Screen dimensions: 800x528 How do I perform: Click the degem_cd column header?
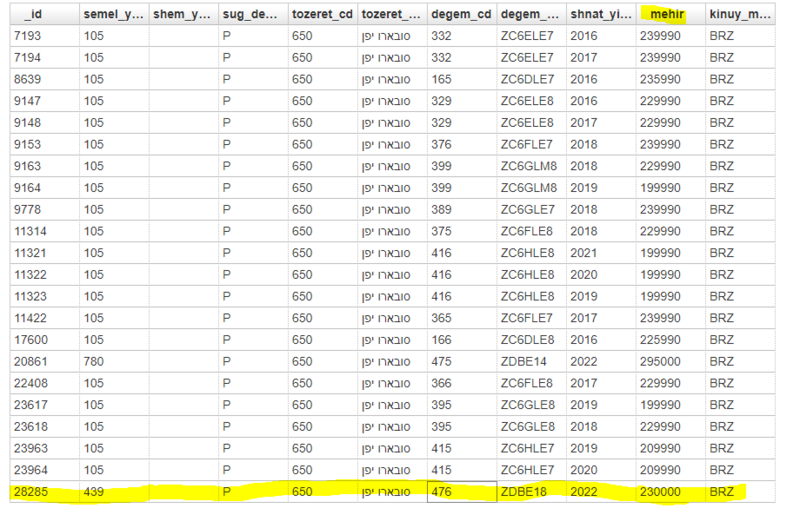[462, 14]
